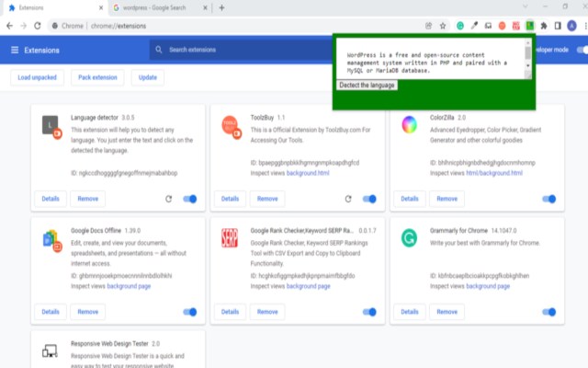Click the Update button
588x368 pixels.
(148, 77)
